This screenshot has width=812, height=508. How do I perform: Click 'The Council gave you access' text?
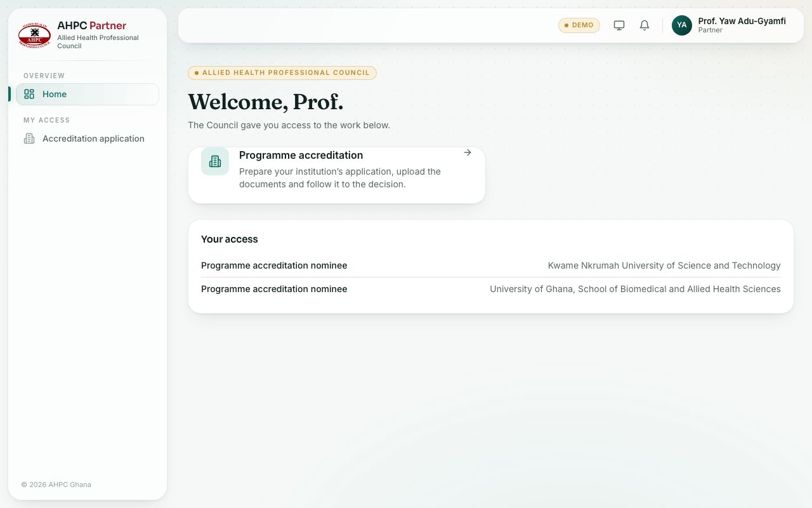pyautogui.click(x=289, y=125)
